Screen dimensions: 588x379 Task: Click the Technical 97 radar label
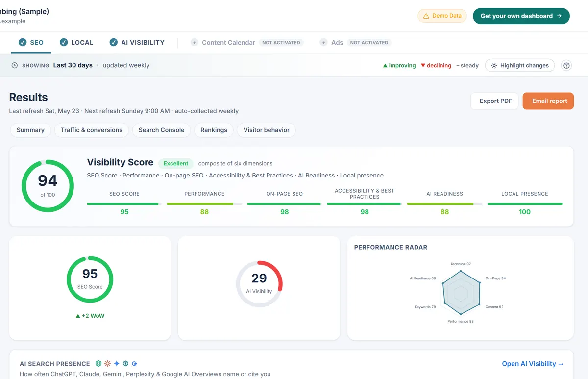pyautogui.click(x=461, y=264)
